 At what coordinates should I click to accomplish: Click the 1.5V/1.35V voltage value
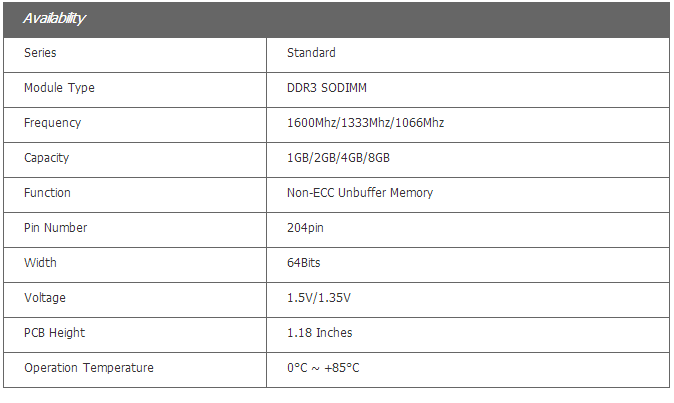point(320,298)
